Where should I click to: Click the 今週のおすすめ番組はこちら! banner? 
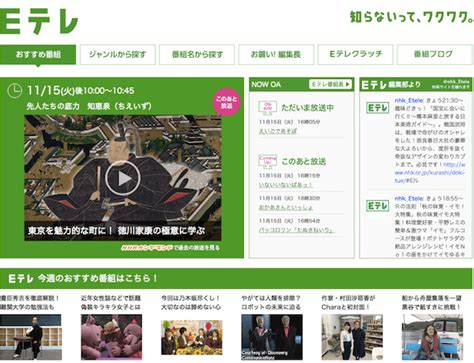[236, 278]
